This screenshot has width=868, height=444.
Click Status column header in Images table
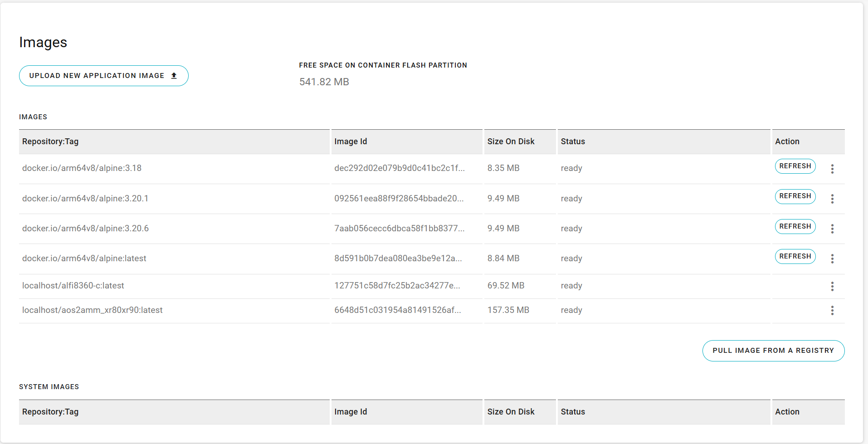[x=572, y=141]
